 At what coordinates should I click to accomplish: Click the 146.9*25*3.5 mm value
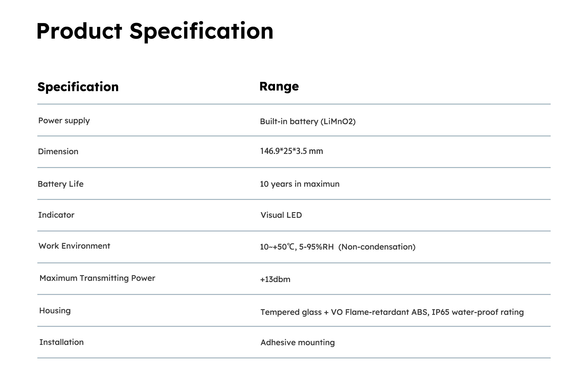pyautogui.click(x=292, y=151)
